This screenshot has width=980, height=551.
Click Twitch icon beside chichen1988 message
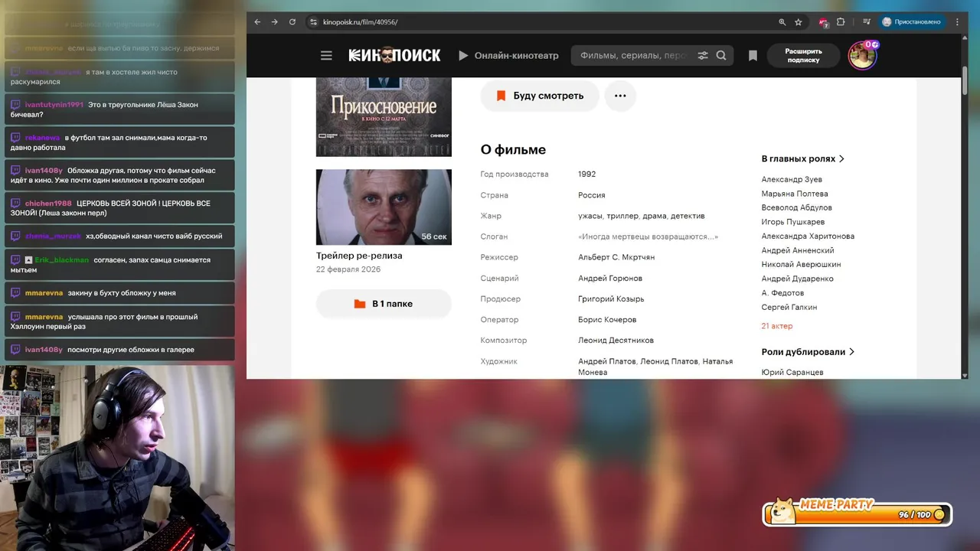pyautogui.click(x=16, y=204)
